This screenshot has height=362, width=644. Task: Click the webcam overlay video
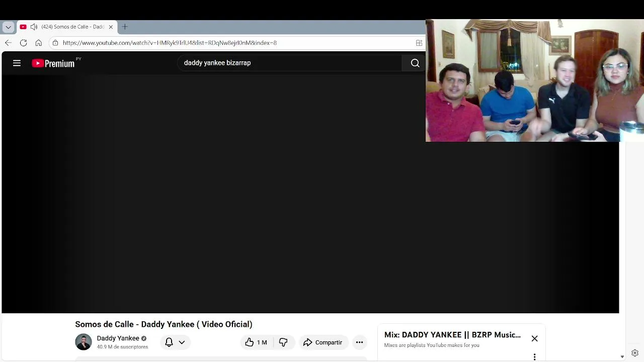535,80
